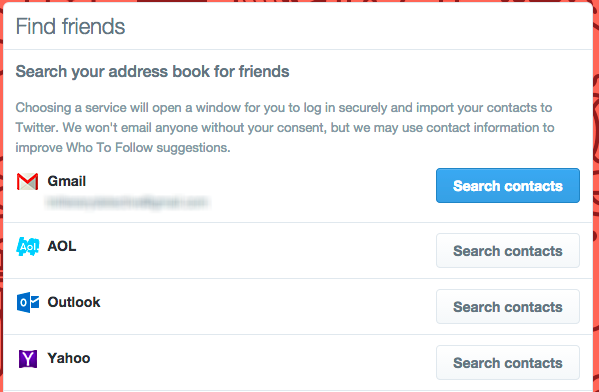Select the Yahoo service label
This screenshot has height=392, width=599.
pos(69,358)
